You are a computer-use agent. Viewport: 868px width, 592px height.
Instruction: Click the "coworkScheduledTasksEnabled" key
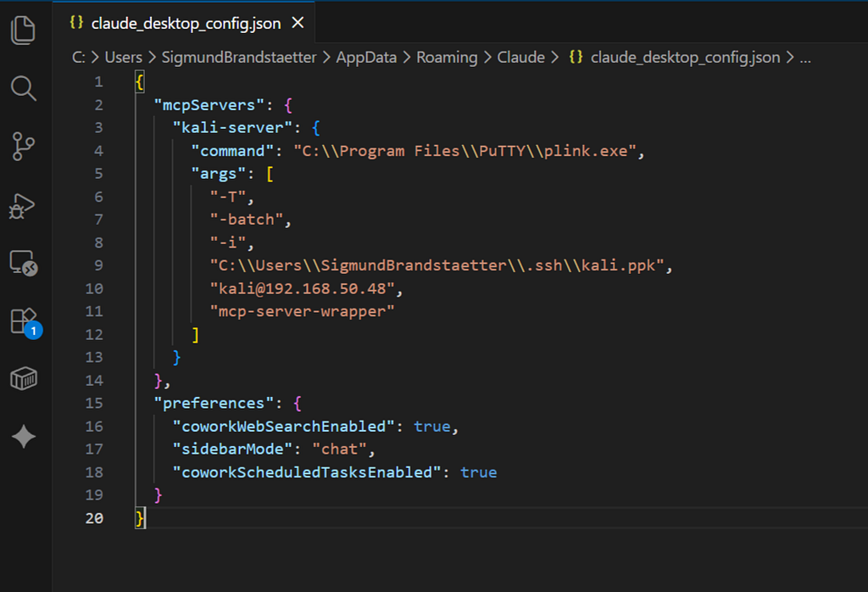point(306,473)
